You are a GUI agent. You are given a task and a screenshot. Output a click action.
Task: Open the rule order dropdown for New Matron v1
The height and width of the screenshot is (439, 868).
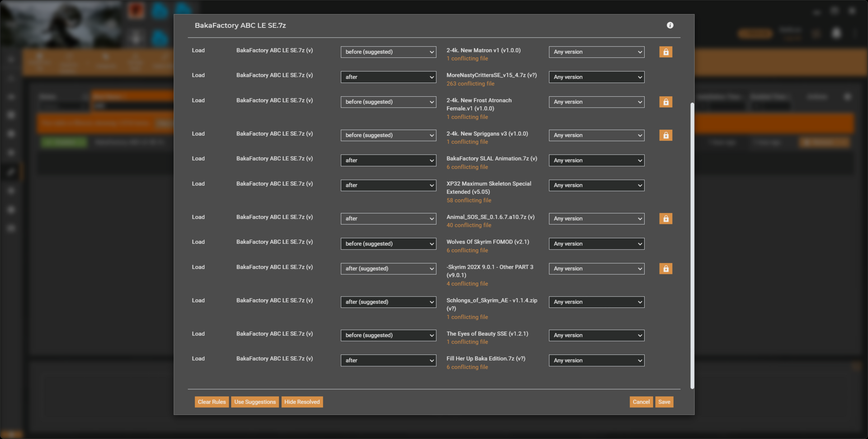388,52
